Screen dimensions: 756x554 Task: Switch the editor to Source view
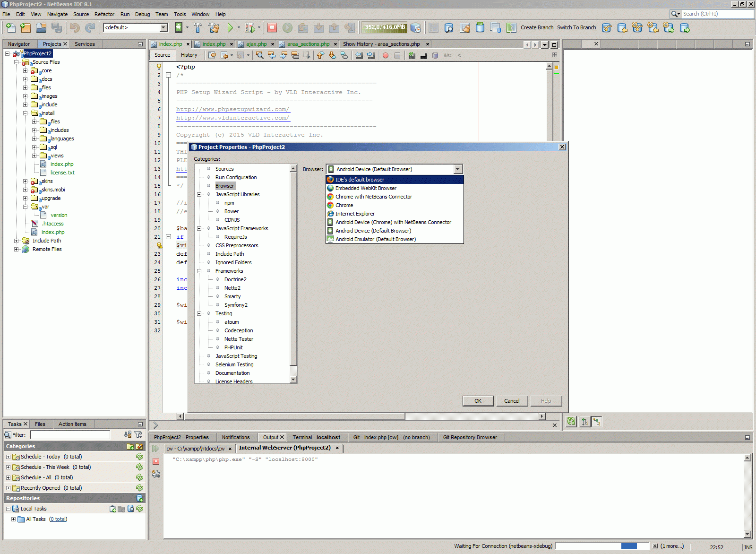[163, 55]
